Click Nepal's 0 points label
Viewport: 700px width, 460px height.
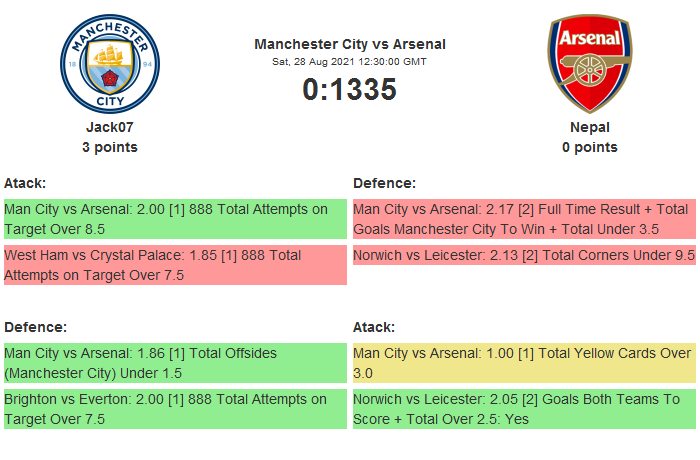[589, 147]
